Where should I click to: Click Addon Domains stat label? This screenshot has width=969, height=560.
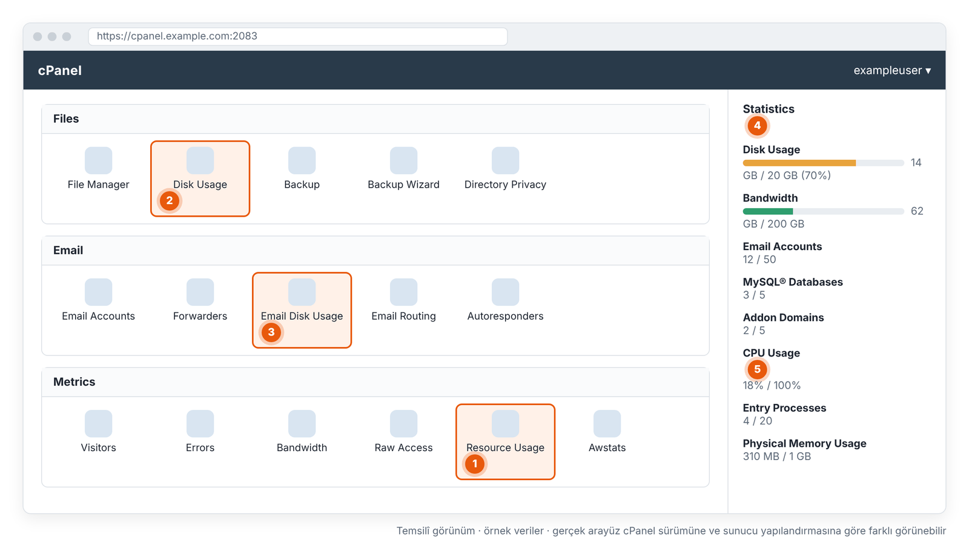(x=783, y=318)
